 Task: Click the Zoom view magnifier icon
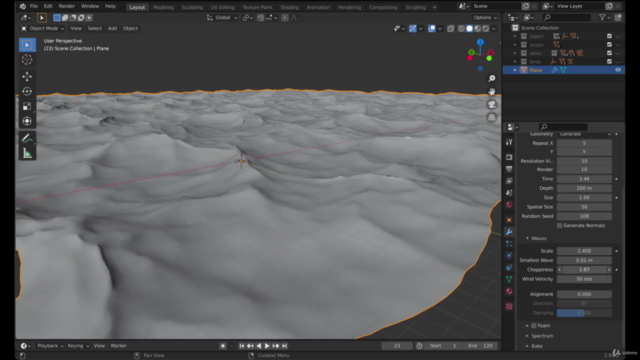pos(492,78)
